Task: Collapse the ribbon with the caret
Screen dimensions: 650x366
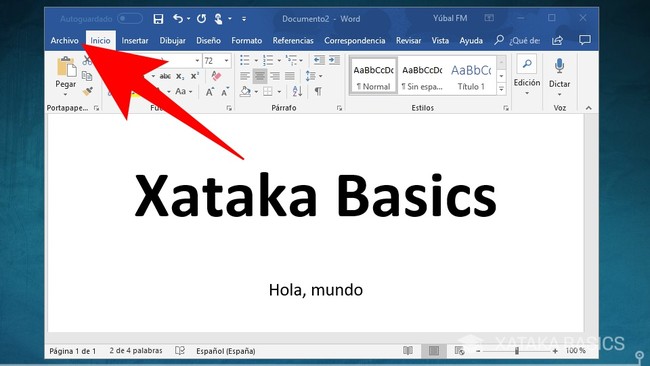Action: point(588,108)
